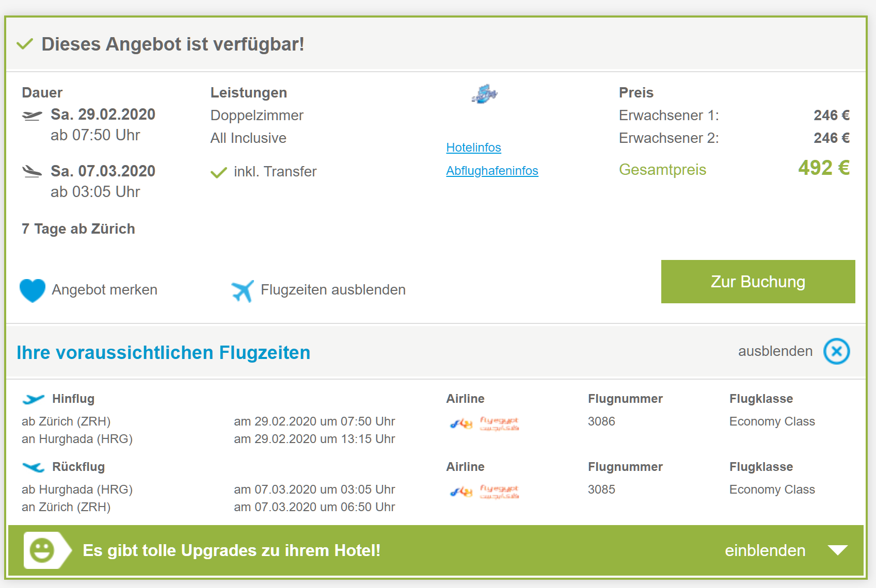Select the Sa. 29.02.2020 departure date
The width and height of the screenshot is (876, 588).
(103, 115)
